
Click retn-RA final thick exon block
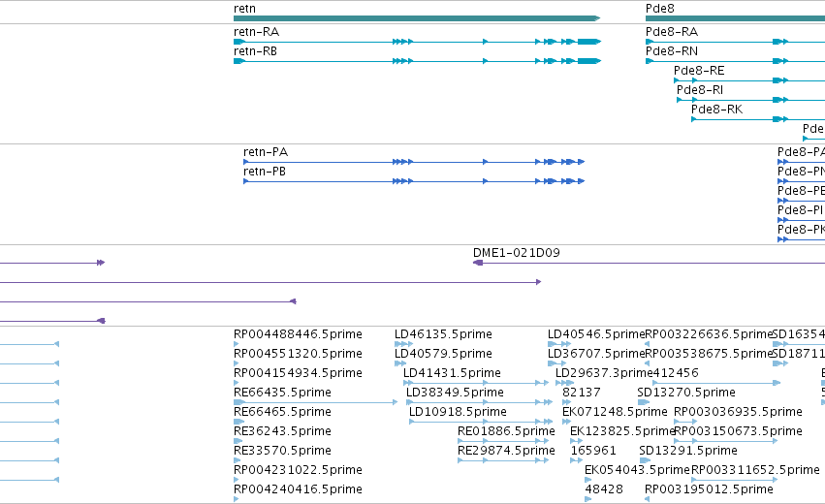(588, 42)
